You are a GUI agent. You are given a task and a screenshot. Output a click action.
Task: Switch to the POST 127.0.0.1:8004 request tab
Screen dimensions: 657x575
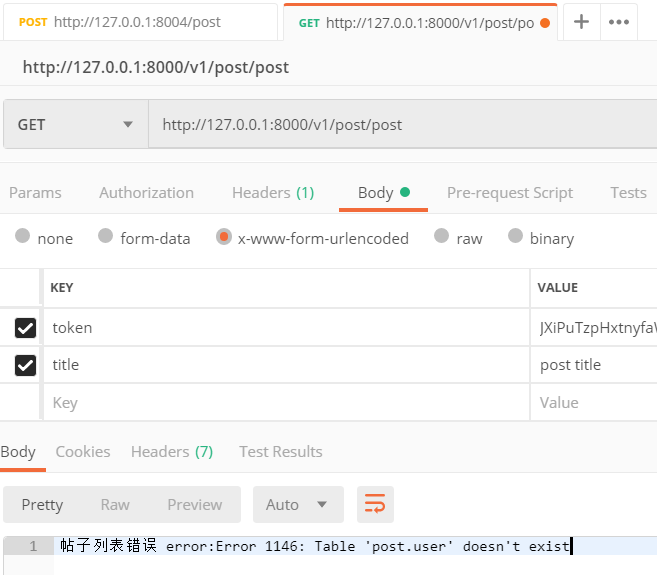pyautogui.click(x=138, y=22)
